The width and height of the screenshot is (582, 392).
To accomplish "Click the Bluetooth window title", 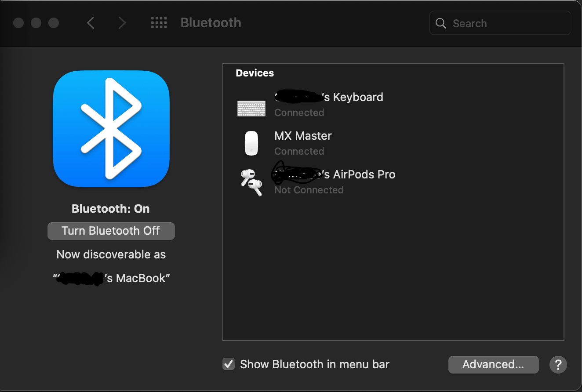I will coord(211,22).
